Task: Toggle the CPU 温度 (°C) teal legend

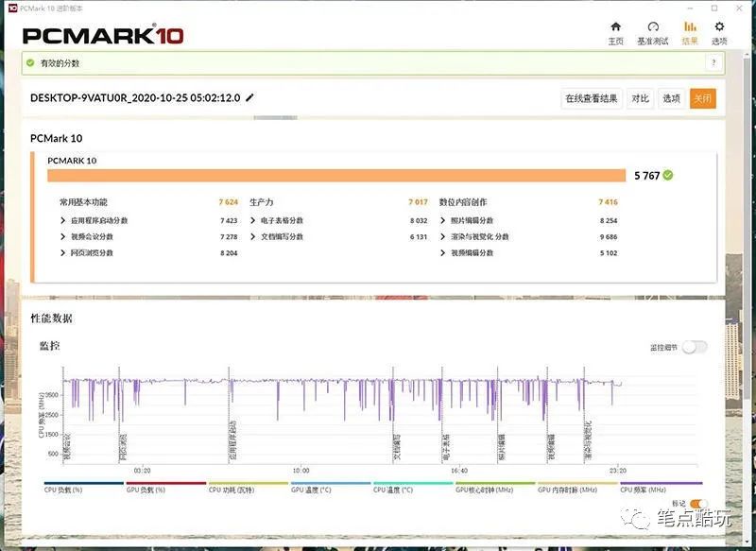Action: click(413, 487)
